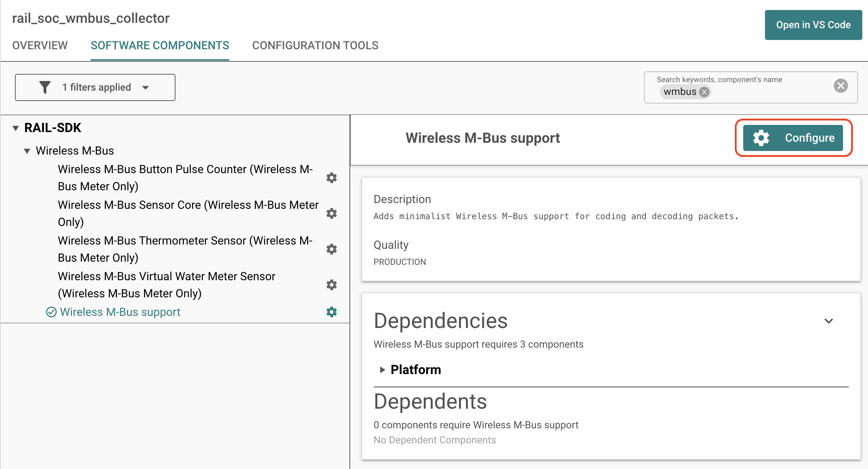This screenshot has width=868, height=469.
Task: Select Wireless M-Bus Button Pulse Counter component
Action: [185, 178]
